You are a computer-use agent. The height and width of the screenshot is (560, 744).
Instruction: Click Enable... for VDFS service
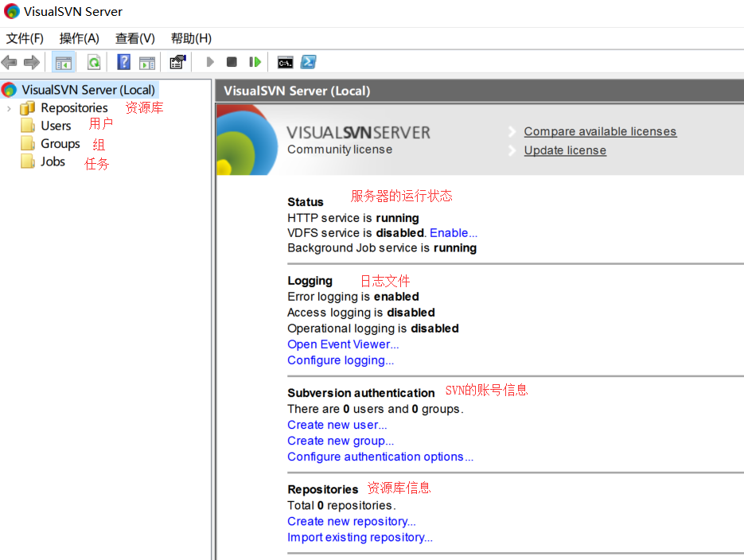pyautogui.click(x=454, y=233)
